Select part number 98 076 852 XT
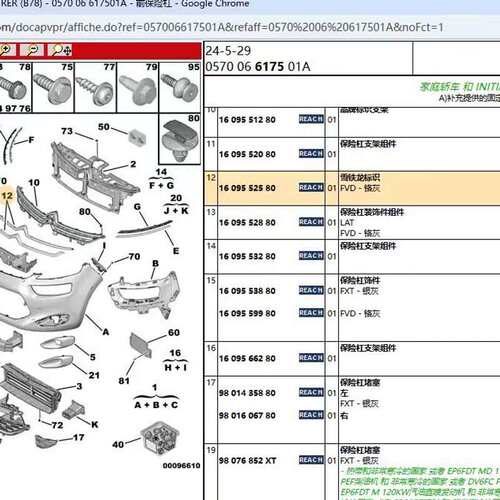 (248, 461)
